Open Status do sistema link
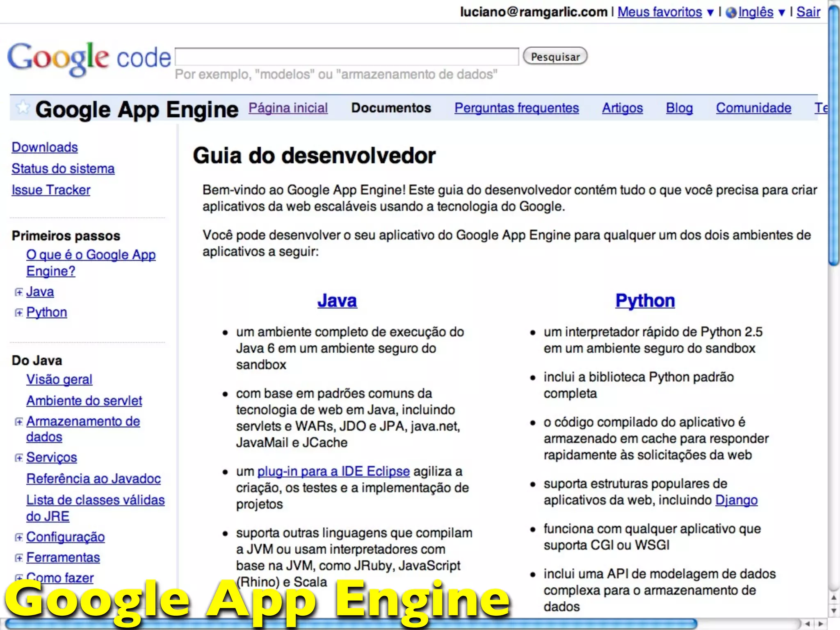Viewport: 840px width, 630px height. (x=63, y=169)
